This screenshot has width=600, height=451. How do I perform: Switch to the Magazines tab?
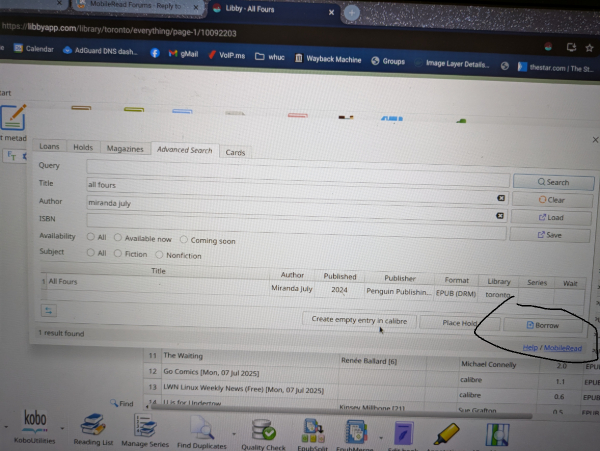coord(125,148)
